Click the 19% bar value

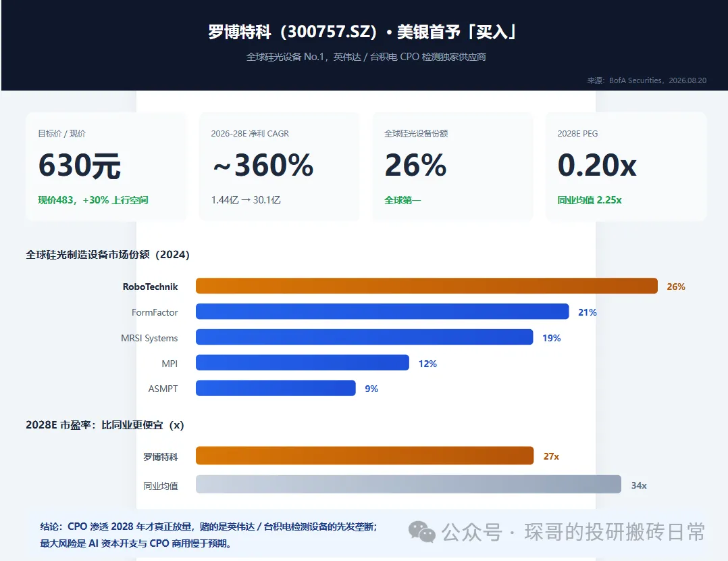(552, 338)
